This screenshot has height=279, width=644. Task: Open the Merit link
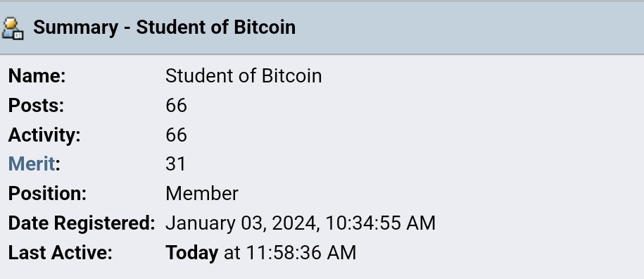click(x=31, y=164)
